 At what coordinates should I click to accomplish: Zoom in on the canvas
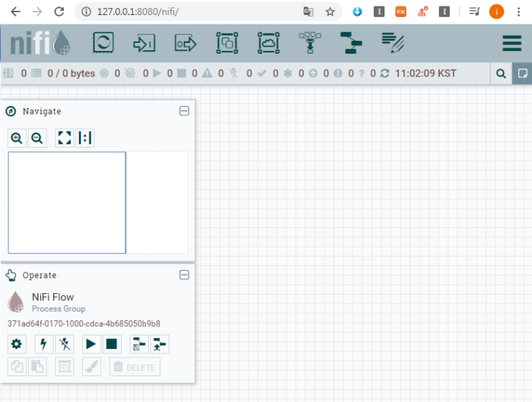(16, 138)
